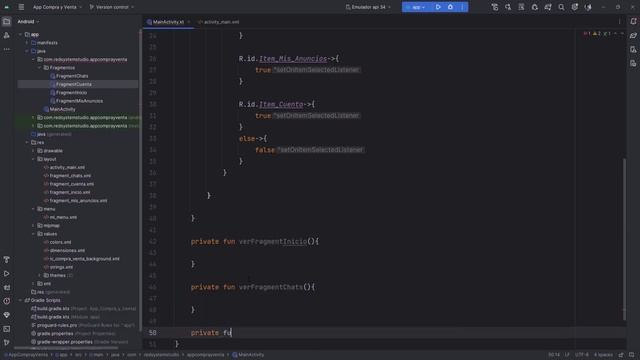Run the app with the play button
The width and height of the screenshot is (640, 360).
tap(438, 7)
